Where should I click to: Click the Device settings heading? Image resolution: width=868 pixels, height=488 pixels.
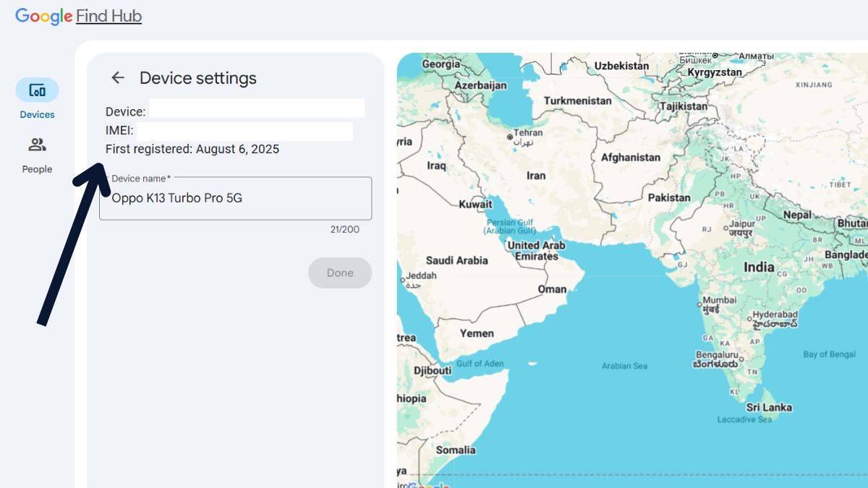tap(197, 78)
